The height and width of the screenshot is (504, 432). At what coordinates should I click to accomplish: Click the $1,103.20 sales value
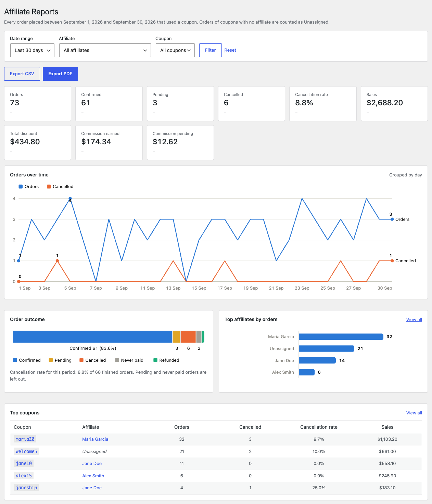pyautogui.click(x=387, y=439)
